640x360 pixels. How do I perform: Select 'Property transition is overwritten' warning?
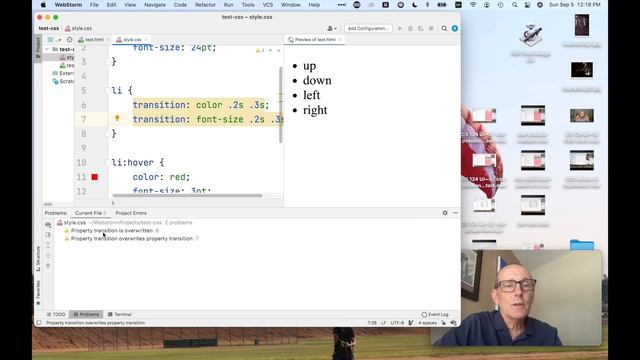(112, 231)
